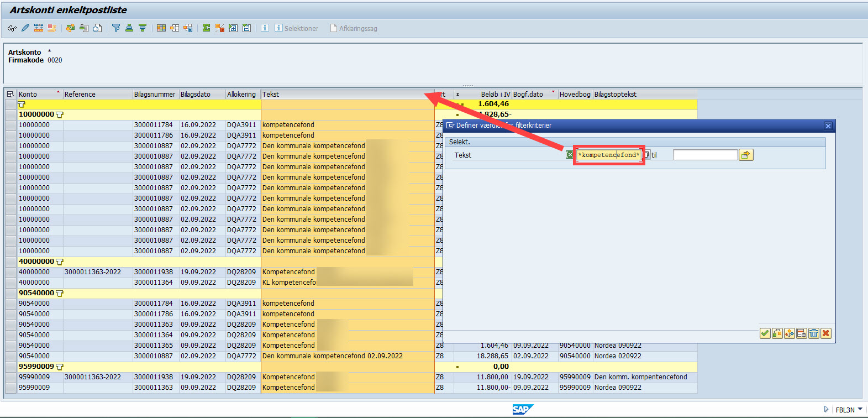Collapse the 40000000 account subtotal group
This screenshot has width=868, height=418.
pos(60,262)
